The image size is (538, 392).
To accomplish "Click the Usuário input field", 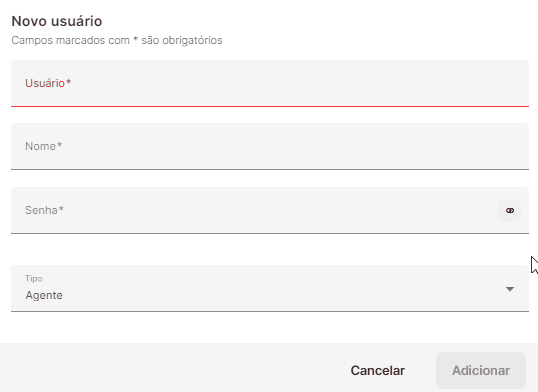I will pyautogui.click(x=270, y=83).
